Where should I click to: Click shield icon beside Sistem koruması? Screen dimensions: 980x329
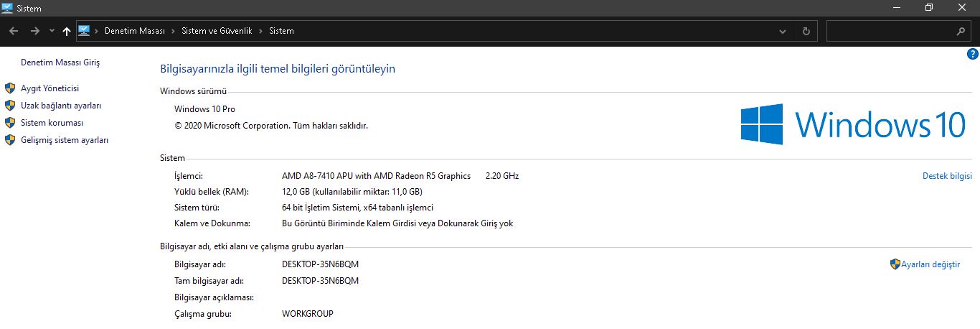click(x=10, y=123)
